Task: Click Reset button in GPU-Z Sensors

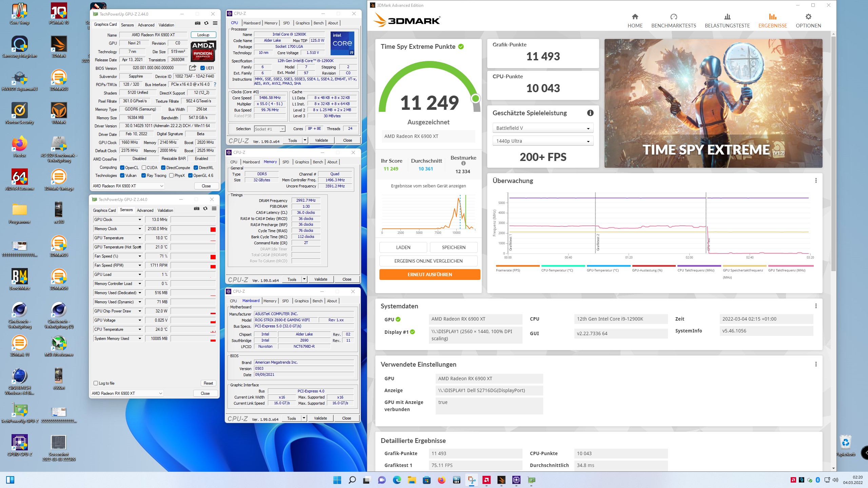Action: tap(208, 383)
